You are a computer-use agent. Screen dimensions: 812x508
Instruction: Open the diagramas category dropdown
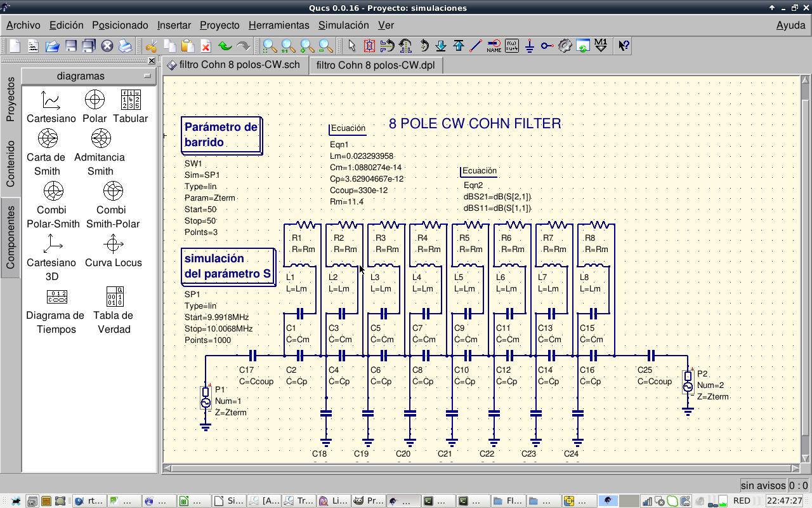pyautogui.click(x=89, y=76)
